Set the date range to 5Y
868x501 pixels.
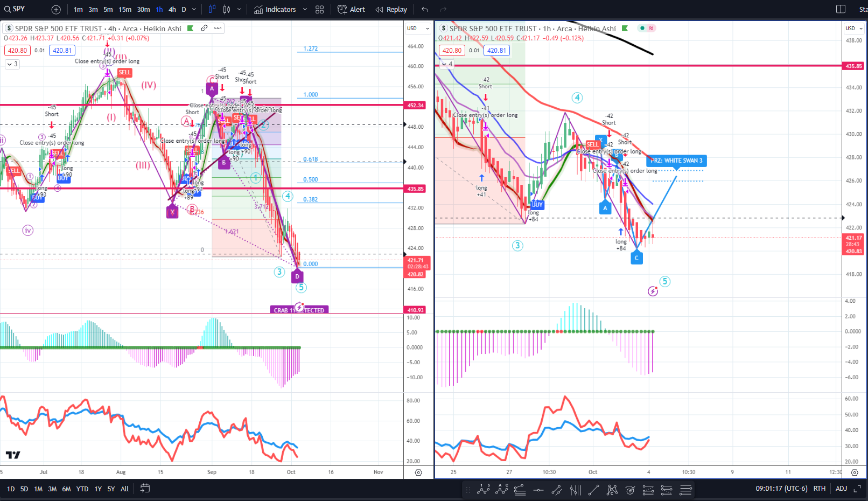(111, 489)
